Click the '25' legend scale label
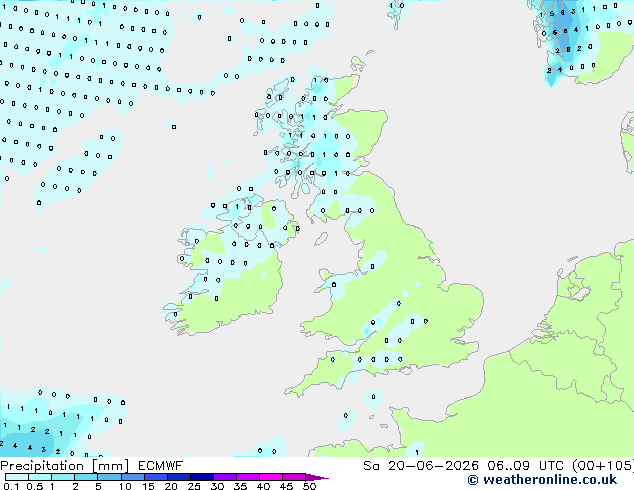Viewport: 634px width, 490px height. pos(194,486)
